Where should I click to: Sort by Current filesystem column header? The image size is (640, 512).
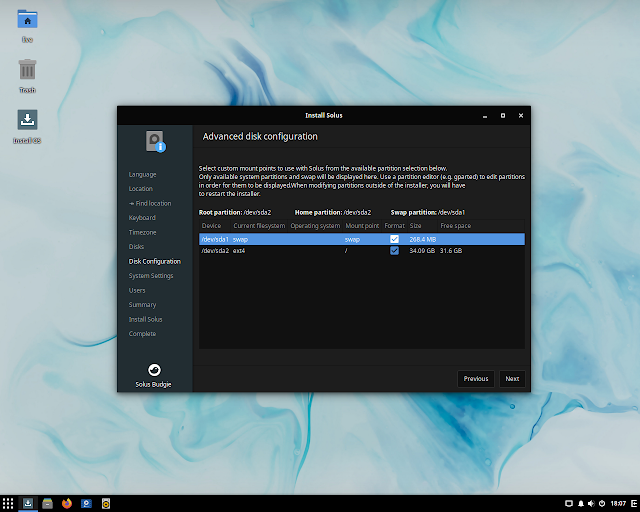pos(259,226)
